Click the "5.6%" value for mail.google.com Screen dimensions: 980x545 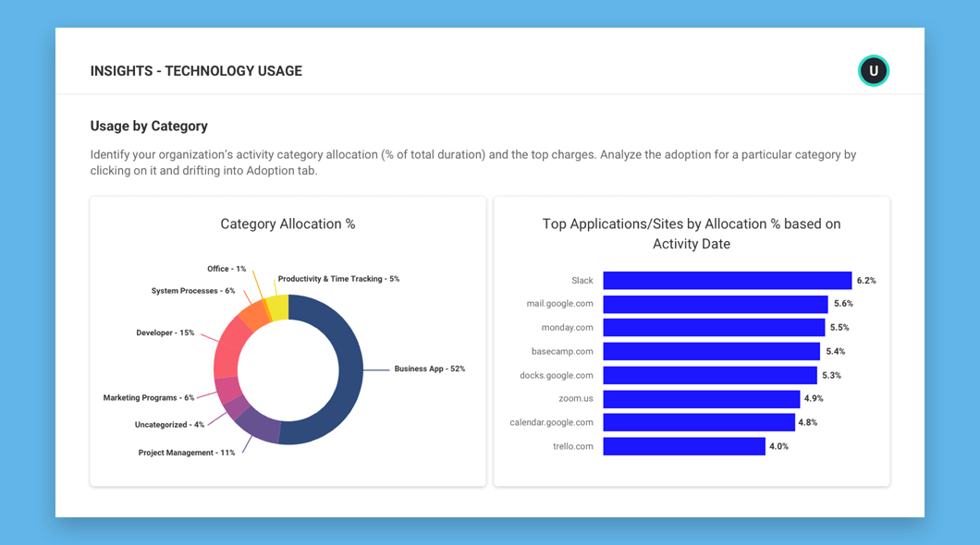(843, 303)
